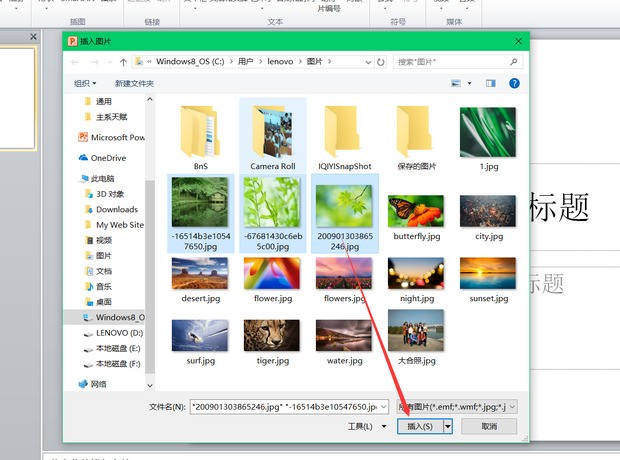Click the up-directory arrow in address bar
Image resolution: width=620 pixels, height=460 pixels.
[123, 61]
